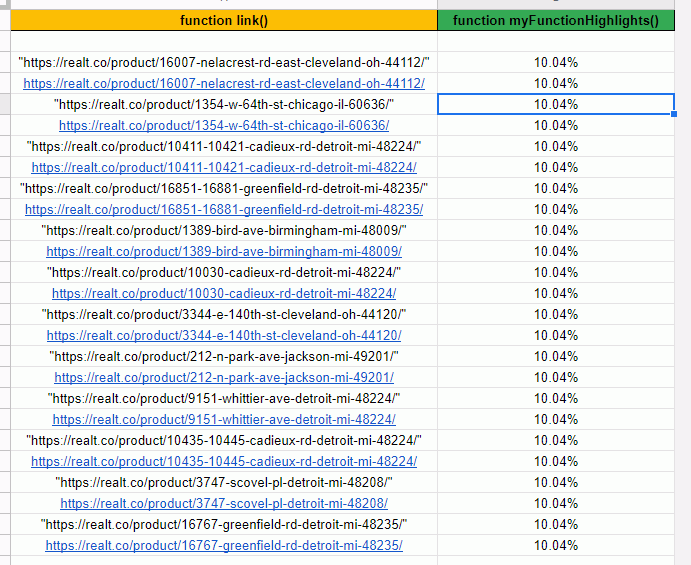
Task: Open the 3747 Scovel Pl Detroit hyperlink
Action: coord(224,503)
